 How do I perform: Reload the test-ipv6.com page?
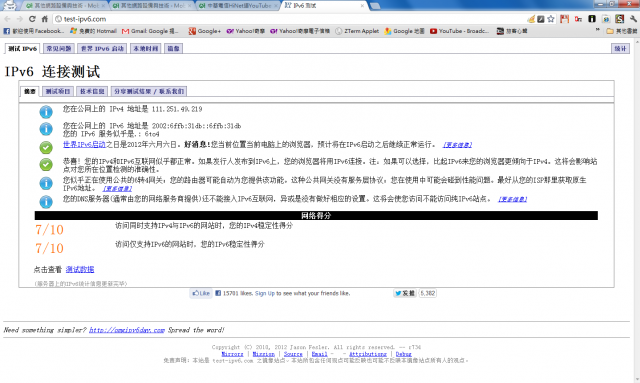click(x=32, y=19)
